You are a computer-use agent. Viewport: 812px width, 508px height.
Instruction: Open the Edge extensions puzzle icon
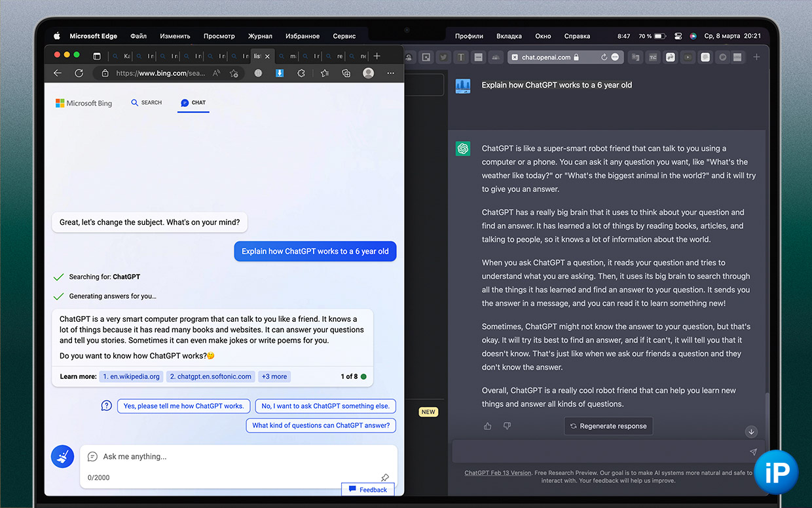tap(301, 73)
